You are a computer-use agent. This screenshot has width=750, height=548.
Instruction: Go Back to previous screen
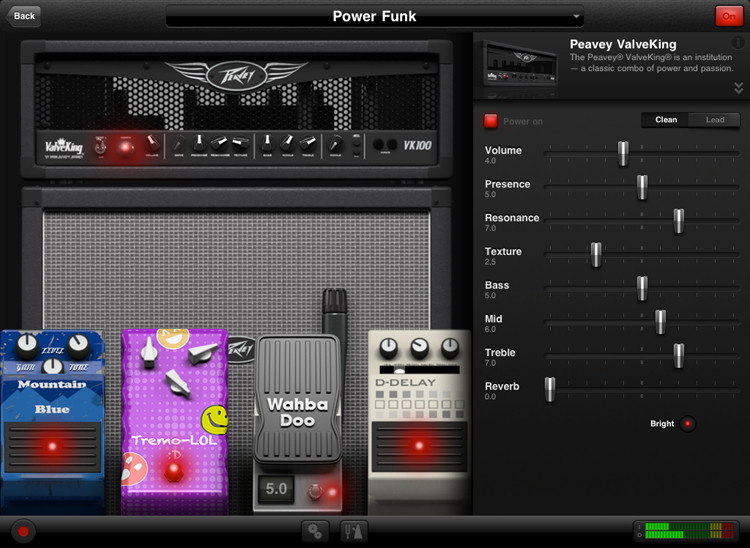click(23, 16)
